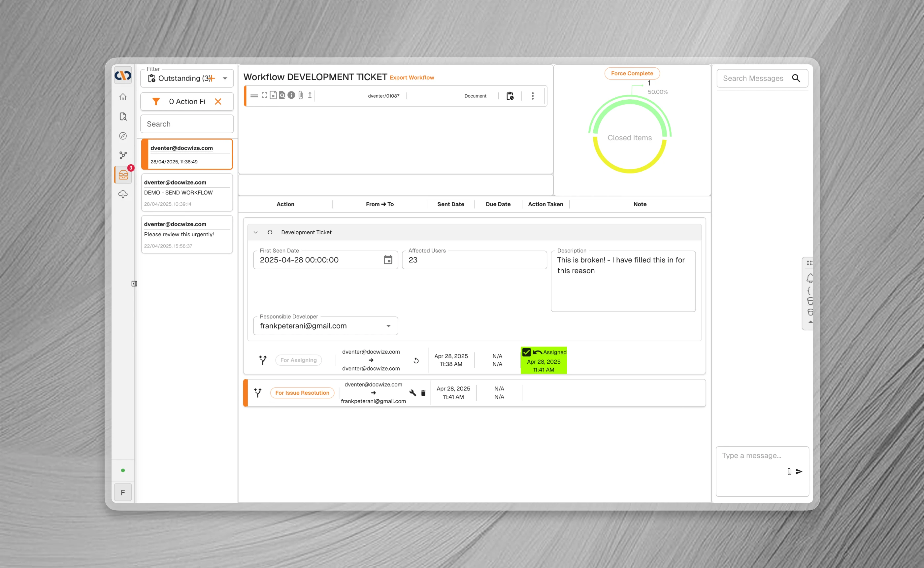This screenshot has width=924, height=568.
Task: Open the cloud download icon in sidebar
Action: point(123,194)
